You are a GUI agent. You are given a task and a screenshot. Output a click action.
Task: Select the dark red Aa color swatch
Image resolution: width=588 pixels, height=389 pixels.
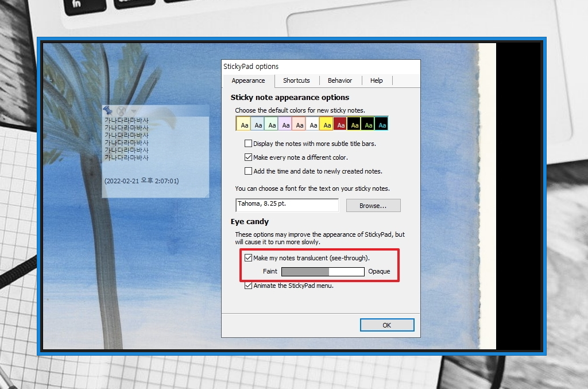[x=340, y=124]
